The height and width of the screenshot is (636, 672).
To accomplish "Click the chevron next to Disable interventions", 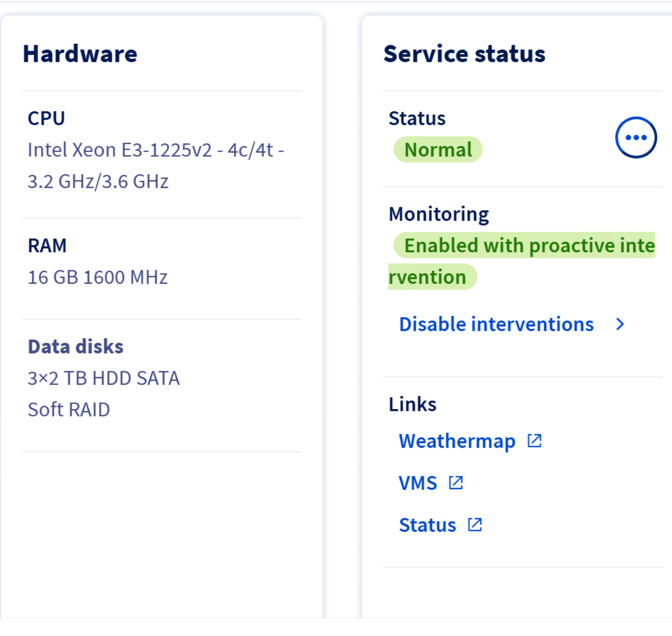I will tap(620, 324).
